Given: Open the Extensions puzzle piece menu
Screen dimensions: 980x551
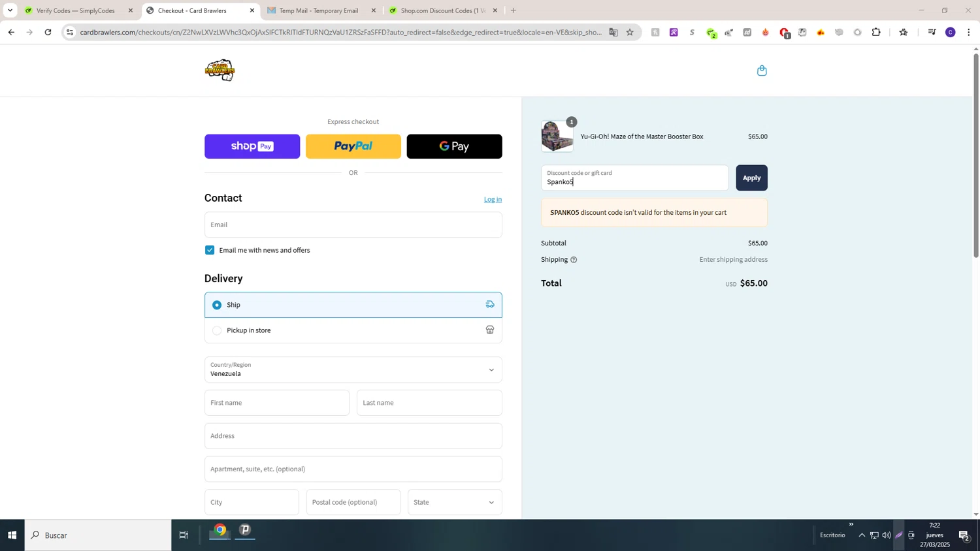Looking at the screenshot, I should click(876, 32).
